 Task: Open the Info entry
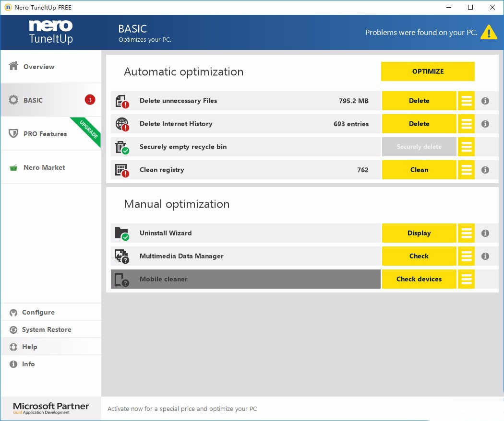[51, 364]
